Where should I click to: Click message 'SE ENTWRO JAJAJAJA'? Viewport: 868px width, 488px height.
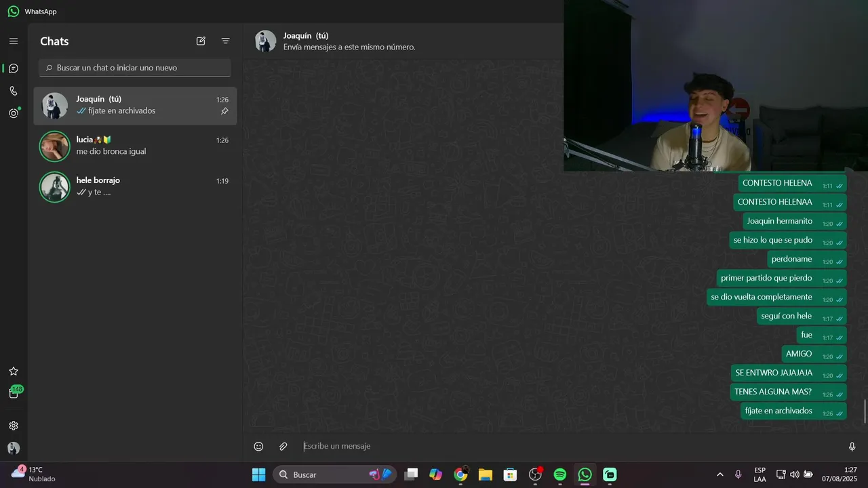click(789, 373)
